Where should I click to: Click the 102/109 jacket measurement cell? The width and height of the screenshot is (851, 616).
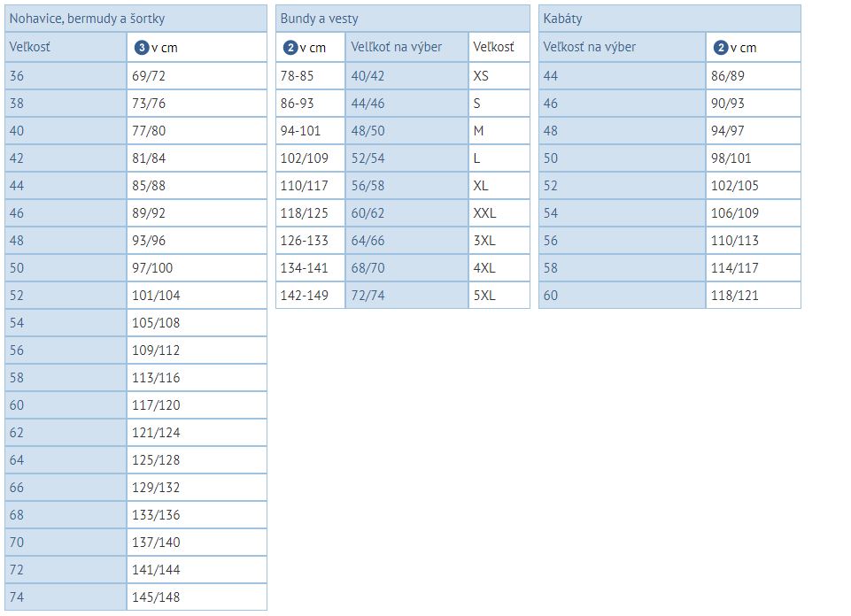(x=311, y=158)
